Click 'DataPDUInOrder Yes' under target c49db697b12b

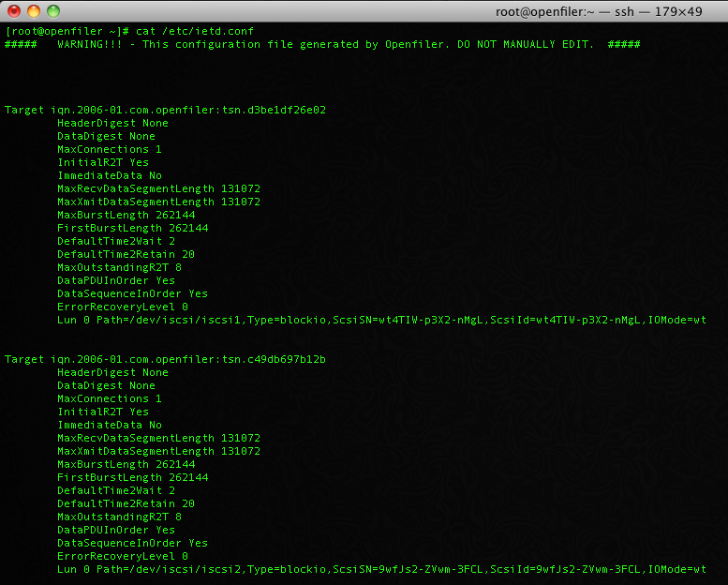[x=116, y=530]
